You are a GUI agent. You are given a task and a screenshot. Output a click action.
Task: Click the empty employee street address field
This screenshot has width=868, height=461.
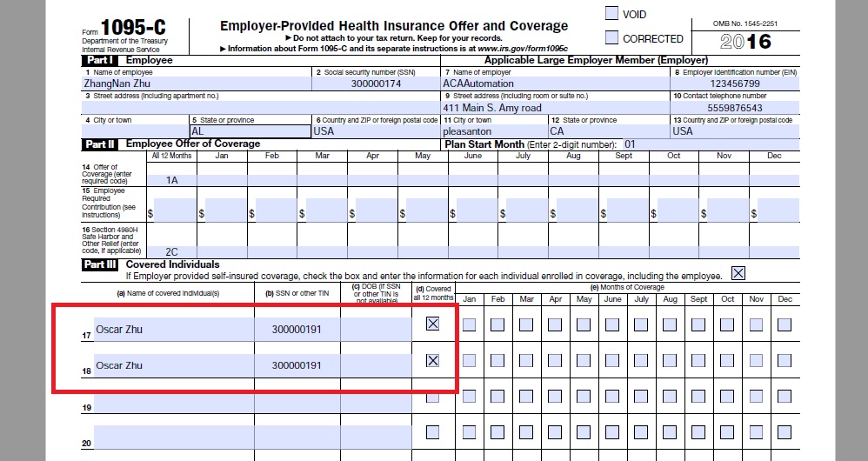[x=261, y=107]
